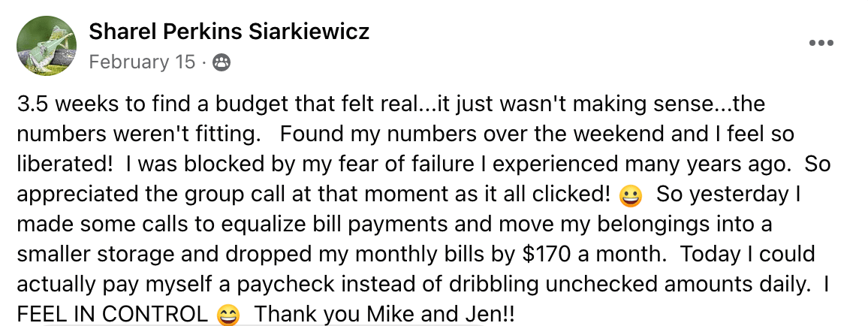Click the smiling emoji after "FEEL IN CONTROL"

228,316
